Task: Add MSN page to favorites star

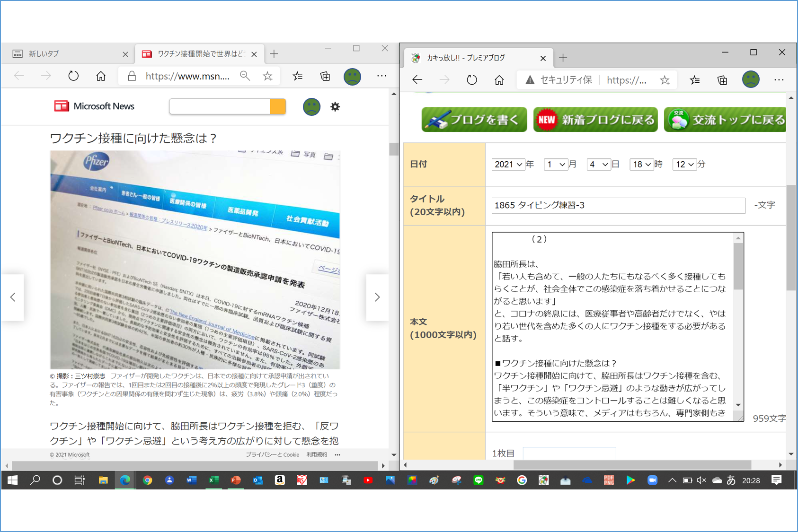Action: click(268, 76)
